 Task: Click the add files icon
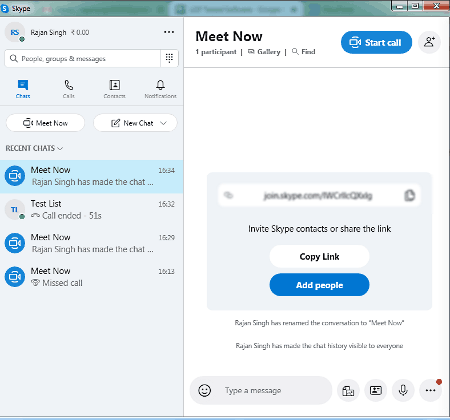[348, 390]
